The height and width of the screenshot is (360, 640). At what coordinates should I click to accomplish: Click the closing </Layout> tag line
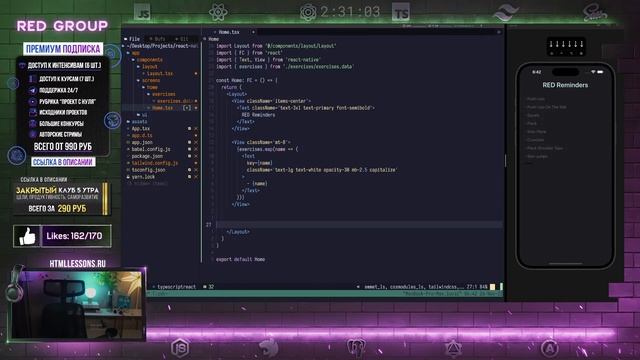pyautogui.click(x=238, y=232)
